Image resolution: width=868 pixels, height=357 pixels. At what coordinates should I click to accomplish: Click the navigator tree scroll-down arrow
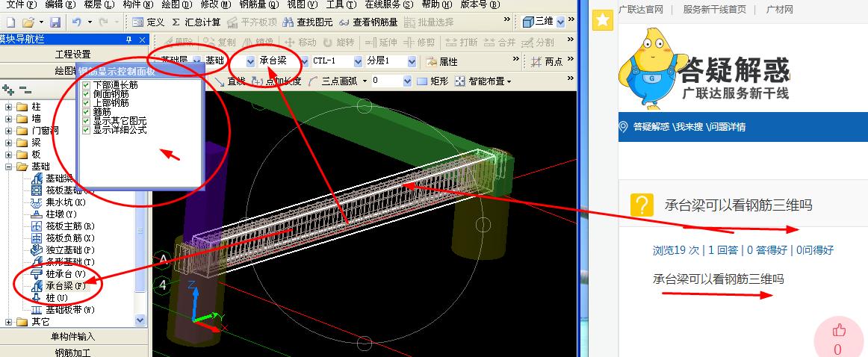[140, 320]
